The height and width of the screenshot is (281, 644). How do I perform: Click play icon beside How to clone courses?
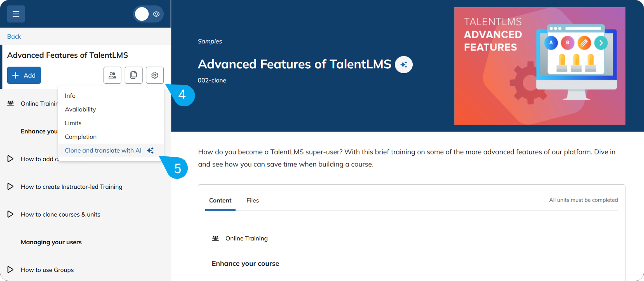pos(10,214)
